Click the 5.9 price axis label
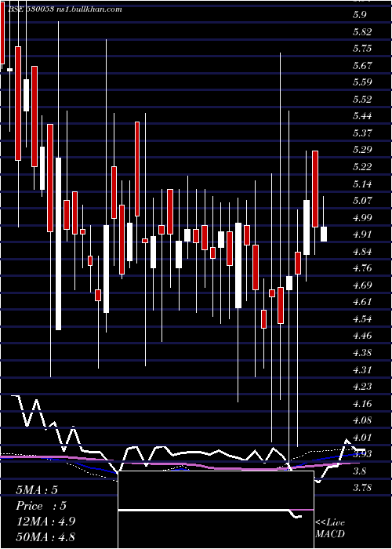Viewport: 392px width, 549px height. point(360,15)
